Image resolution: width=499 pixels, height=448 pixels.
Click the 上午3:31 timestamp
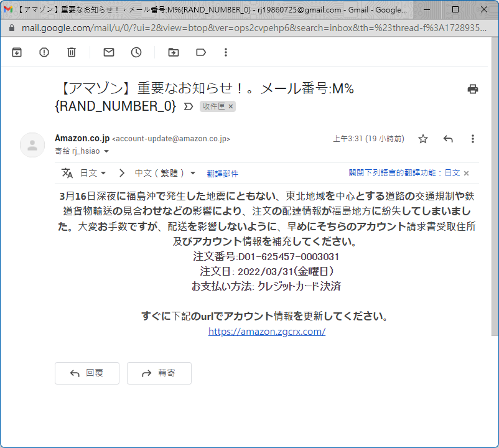(x=368, y=139)
